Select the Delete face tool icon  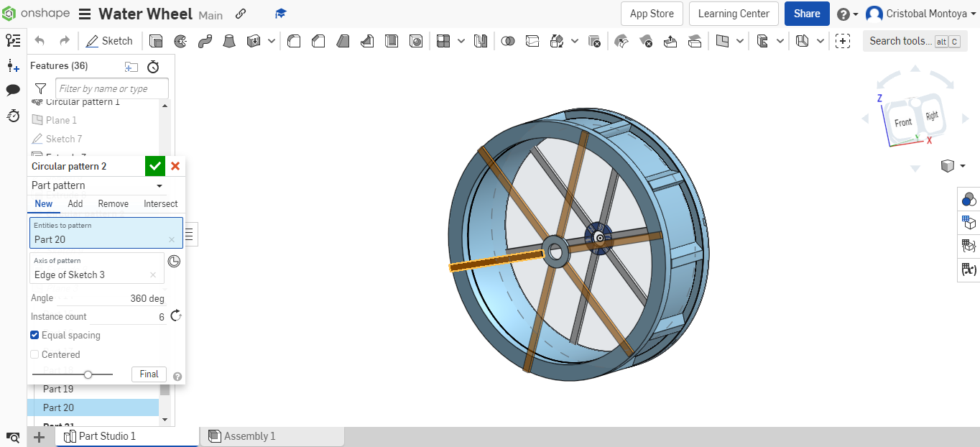(646, 41)
